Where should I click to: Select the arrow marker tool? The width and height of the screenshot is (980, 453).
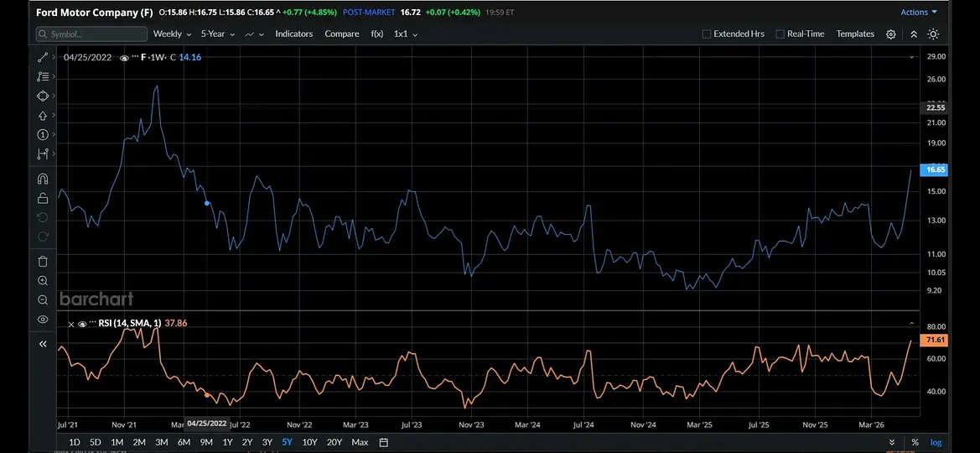[x=43, y=115]
